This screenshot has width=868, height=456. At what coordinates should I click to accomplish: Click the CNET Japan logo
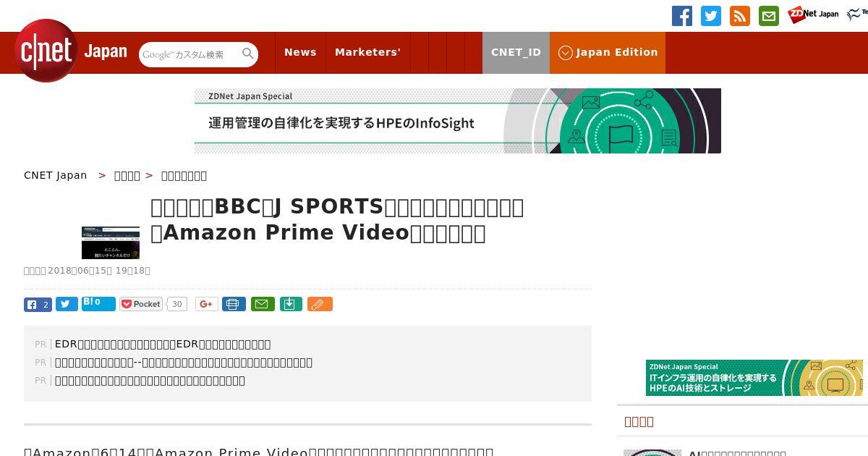click(71, 51)
